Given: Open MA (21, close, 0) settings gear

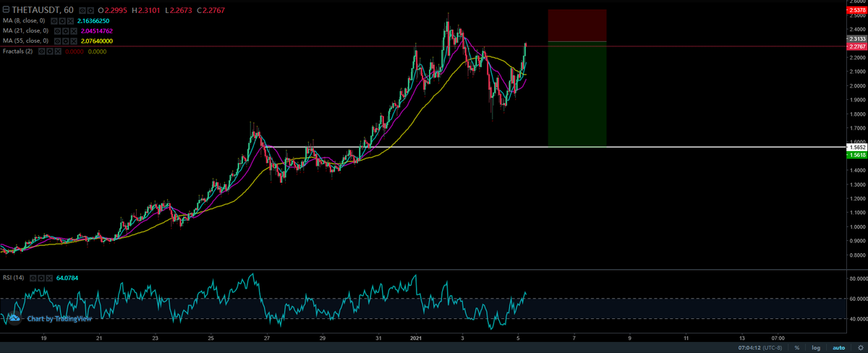Looking at the screenshot, I should click(x=66, y=31).
